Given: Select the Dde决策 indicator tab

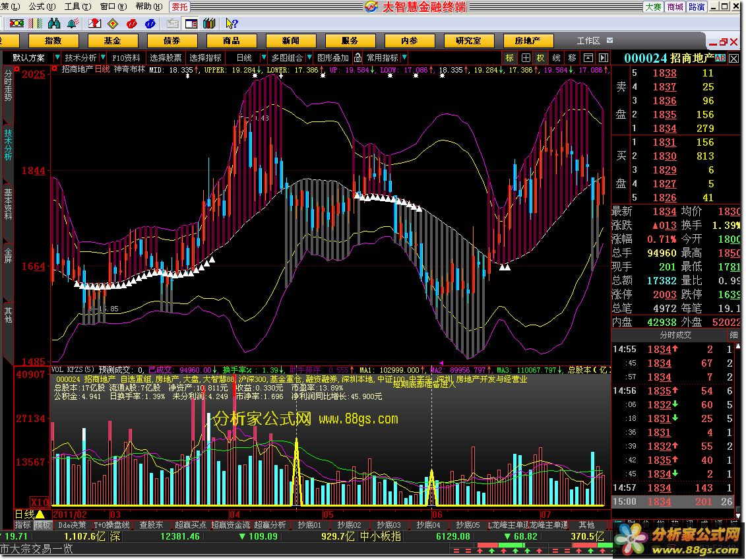Looking at the screenshot, I should click(x=72, y=525).
